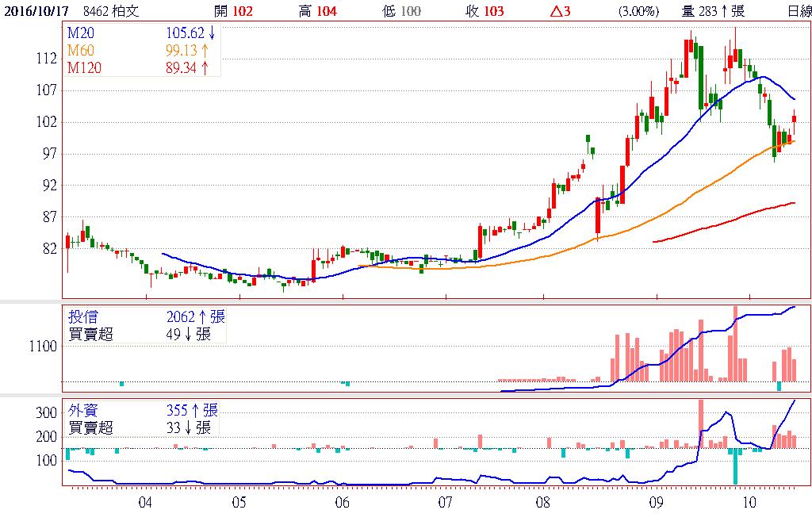Click the 82 price level on y-axis
The width and height of the screenshot is (812, 525).
point(49,248)
